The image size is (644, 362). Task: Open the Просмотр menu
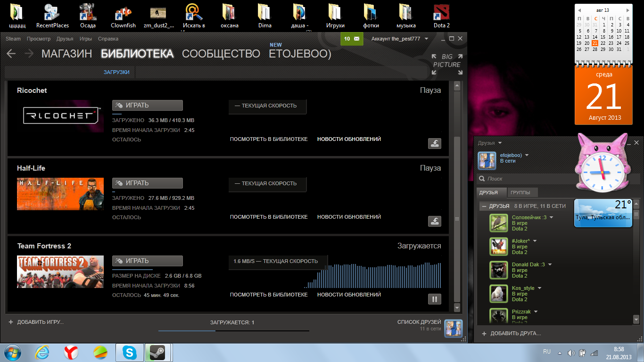click(39, 39)
